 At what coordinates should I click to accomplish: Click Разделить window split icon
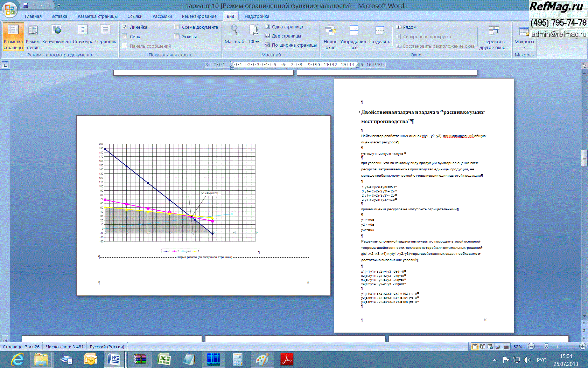pos(380,30)
